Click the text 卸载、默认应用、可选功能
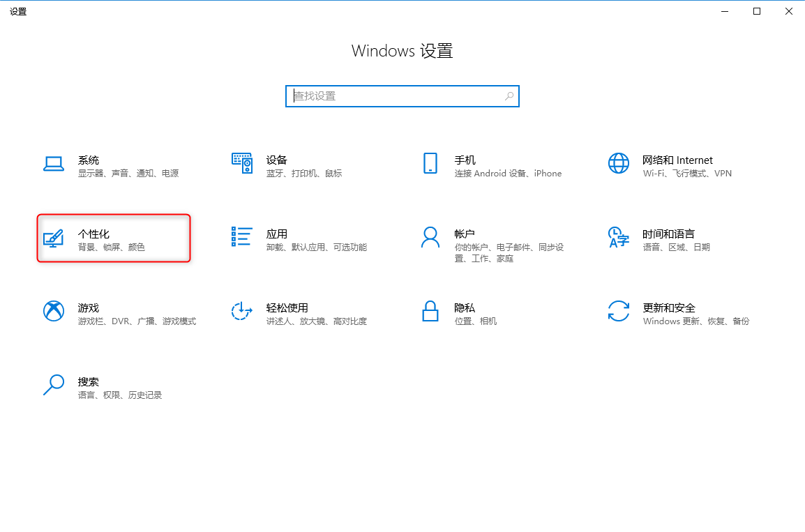The width and height of the screenshot is (805, 532). [317, 248]
